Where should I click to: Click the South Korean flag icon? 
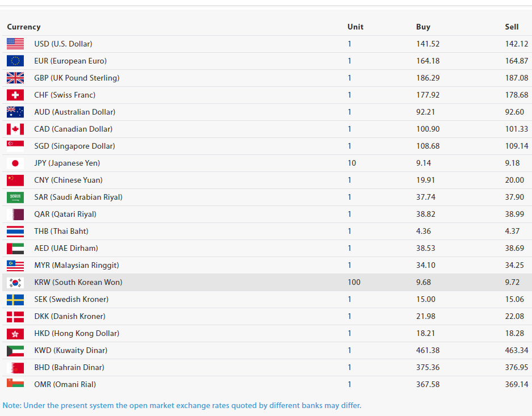pos(15,282)
